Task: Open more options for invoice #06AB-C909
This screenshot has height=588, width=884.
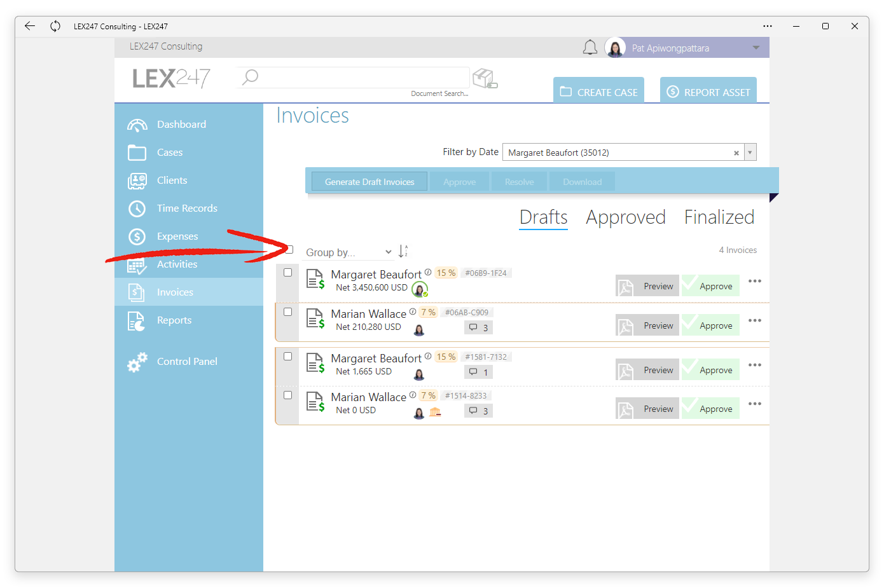Action: 755,320
